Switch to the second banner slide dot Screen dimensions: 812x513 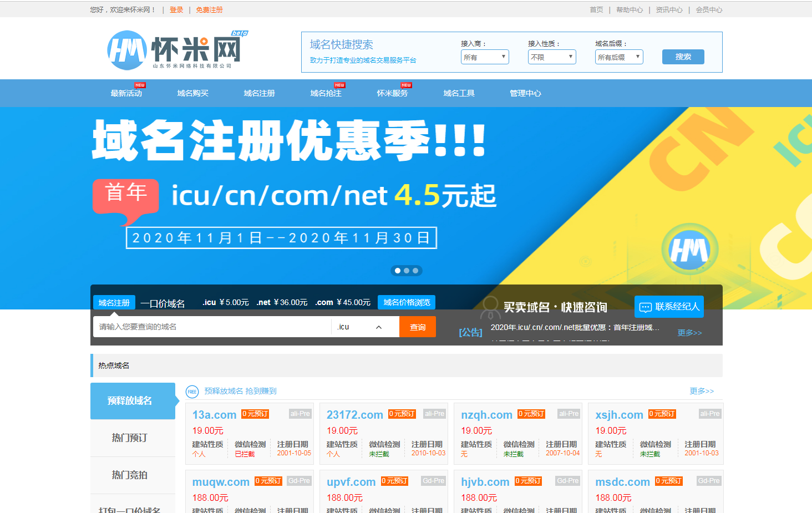click(407, 271)
